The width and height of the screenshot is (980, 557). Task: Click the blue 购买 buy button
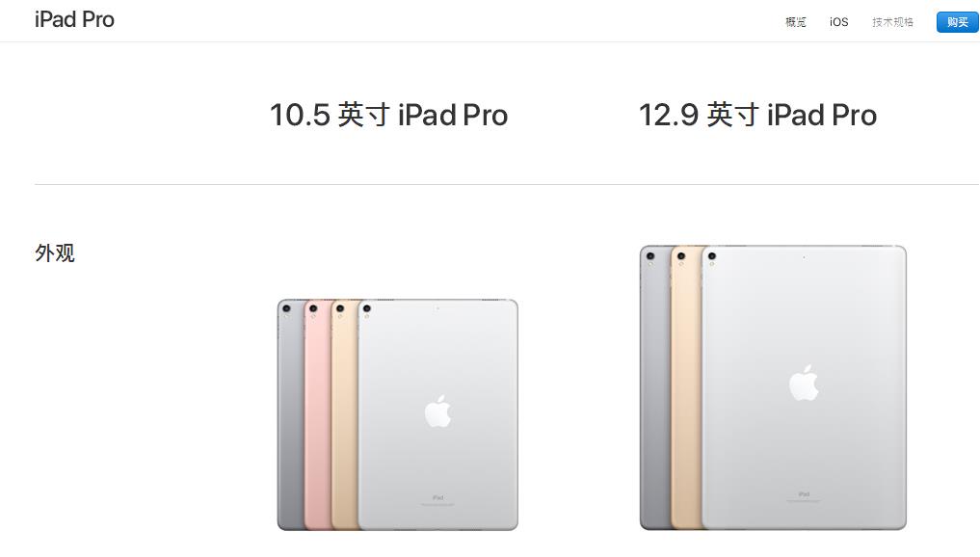957,22
